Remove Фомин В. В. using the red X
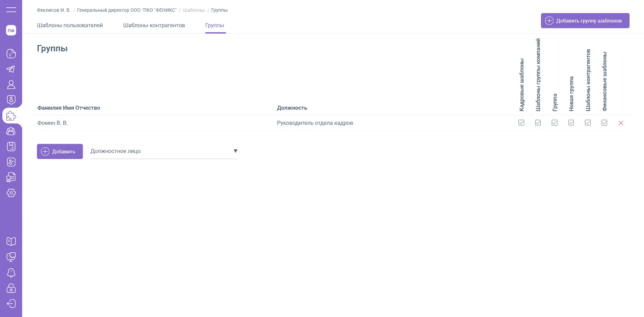This screenshot has height=317, width=644. [621, 123]
